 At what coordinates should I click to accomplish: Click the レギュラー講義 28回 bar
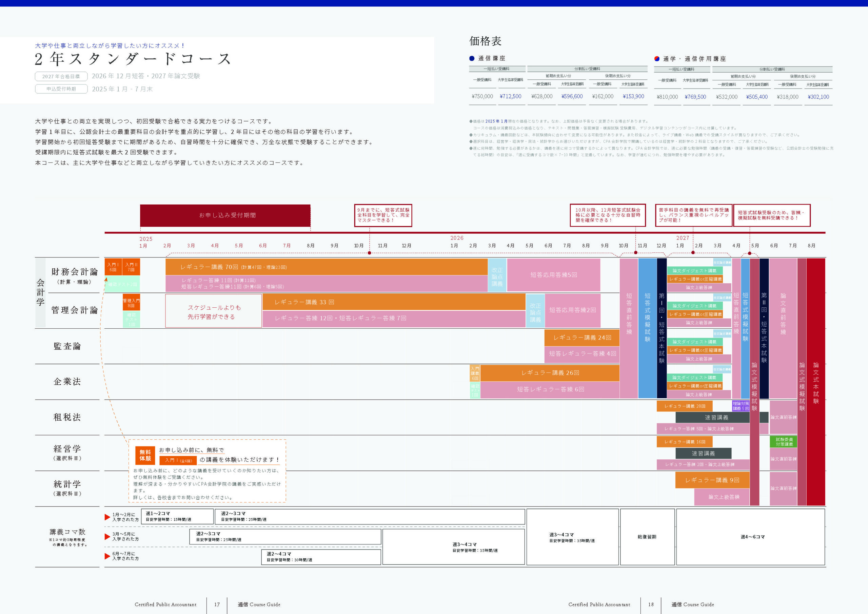685,406
